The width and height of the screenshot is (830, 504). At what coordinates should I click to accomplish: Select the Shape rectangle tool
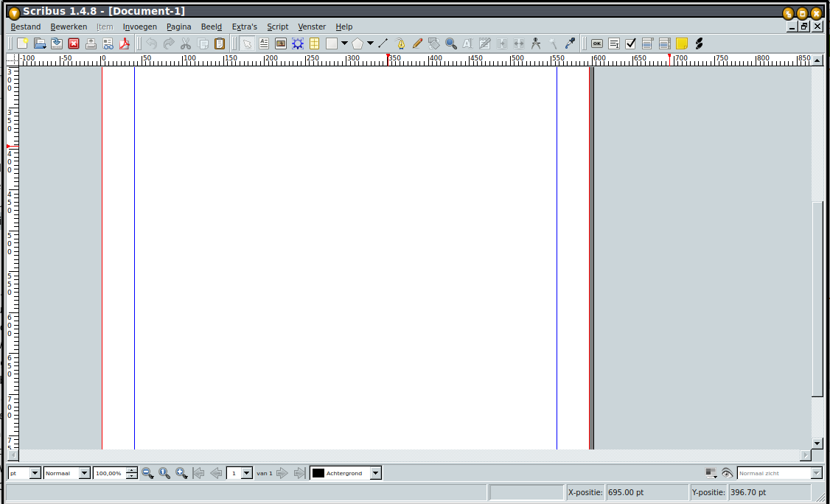[332, 43]
